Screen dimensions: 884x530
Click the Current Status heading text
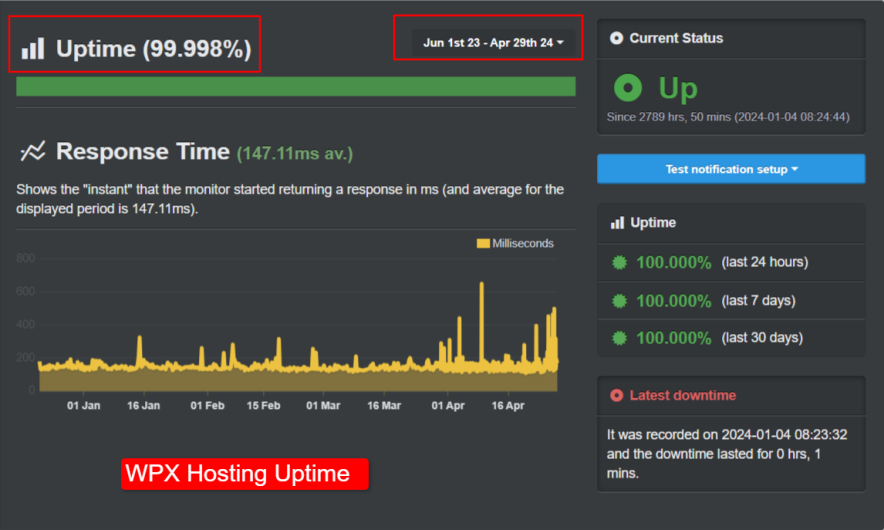click(676, 38)
